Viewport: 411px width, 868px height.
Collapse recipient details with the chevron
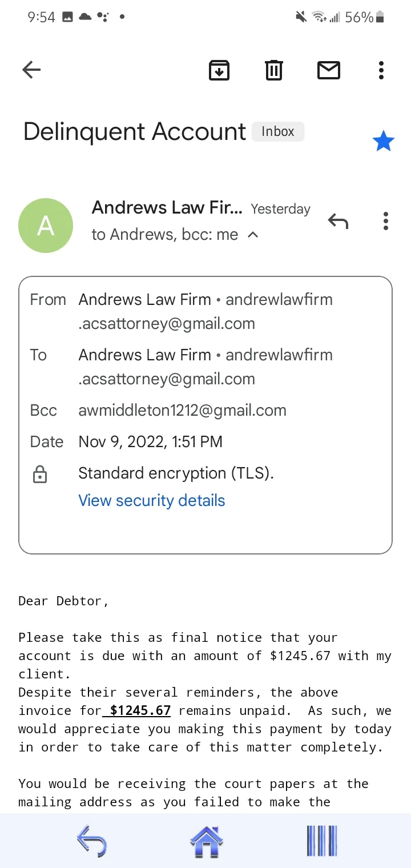[x=253, y=235]
